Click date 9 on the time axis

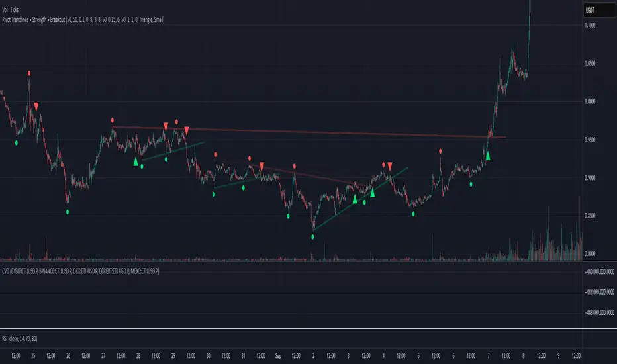tap(558, 356)
